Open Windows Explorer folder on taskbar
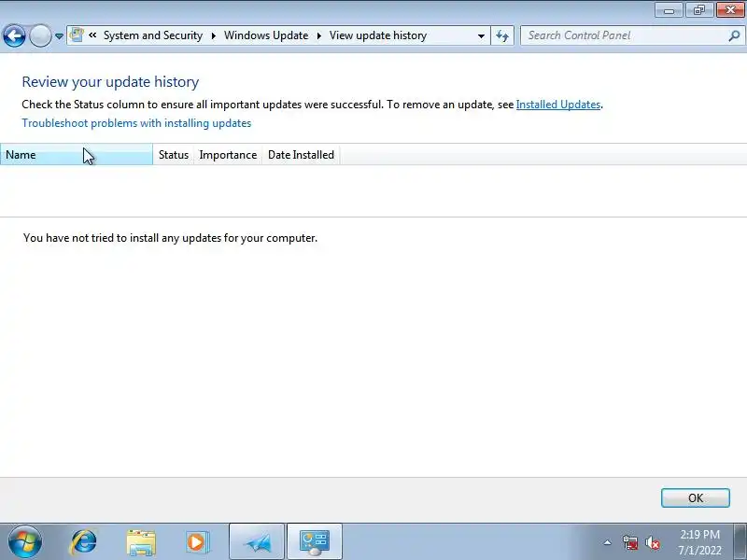 [141, 542]
